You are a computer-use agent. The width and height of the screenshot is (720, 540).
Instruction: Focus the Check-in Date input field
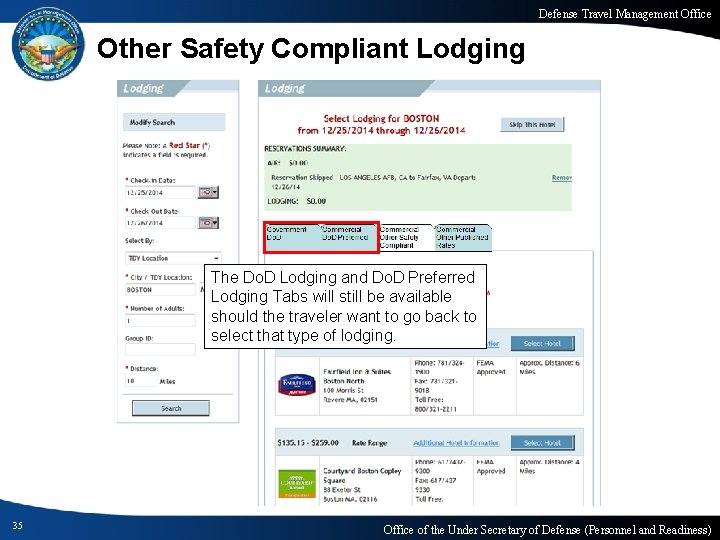pyautogui.click(x=160, y=192)
